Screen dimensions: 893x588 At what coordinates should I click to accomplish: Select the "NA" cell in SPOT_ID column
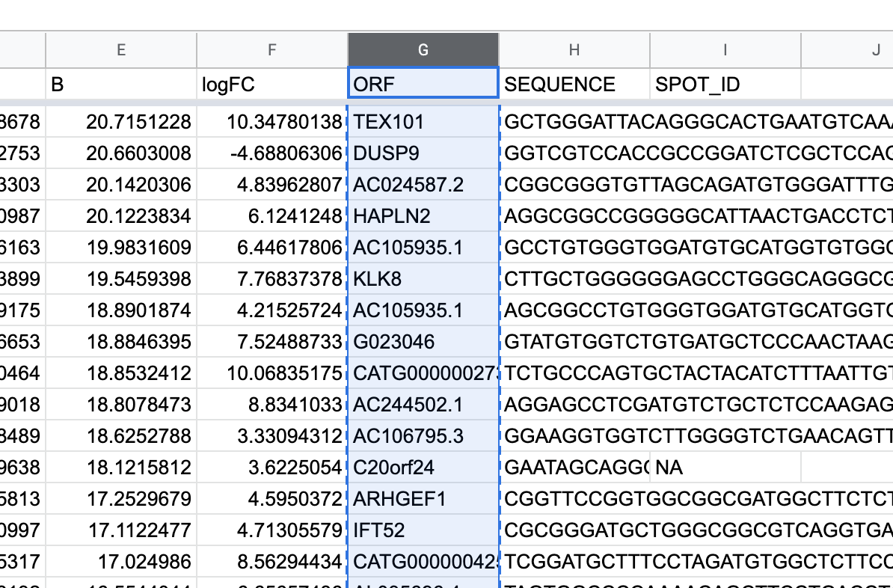725,468
